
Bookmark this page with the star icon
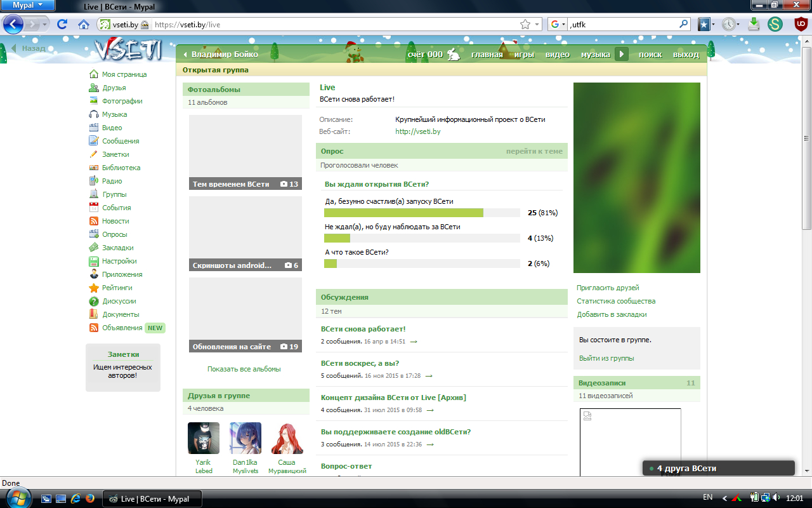[525, 24]
